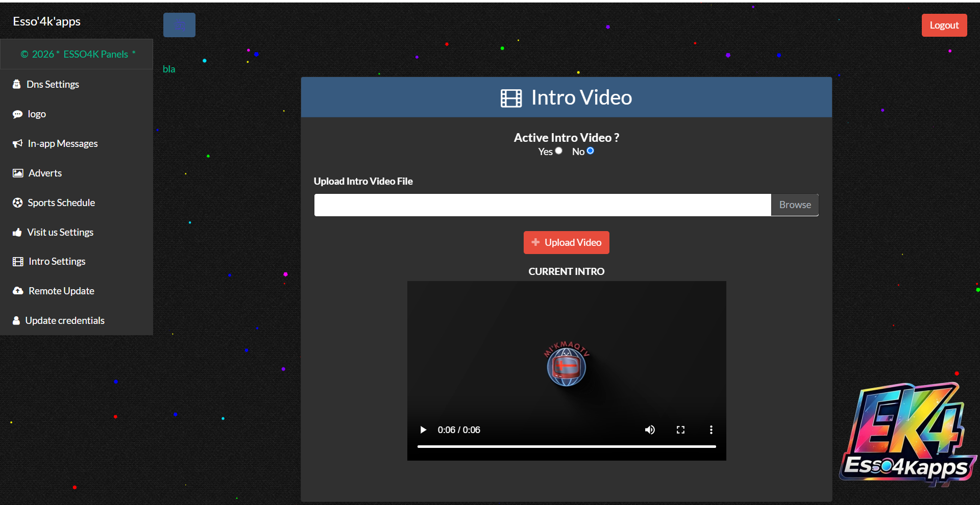The width and height of the screenshot is (980, 505).
Task: Click the Remote Update cloud icon
Action: coord(18,291)
